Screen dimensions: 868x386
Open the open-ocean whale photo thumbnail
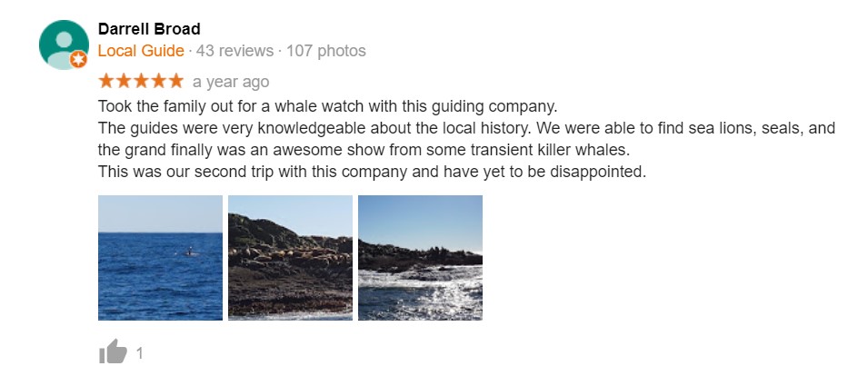click(161, 258)
